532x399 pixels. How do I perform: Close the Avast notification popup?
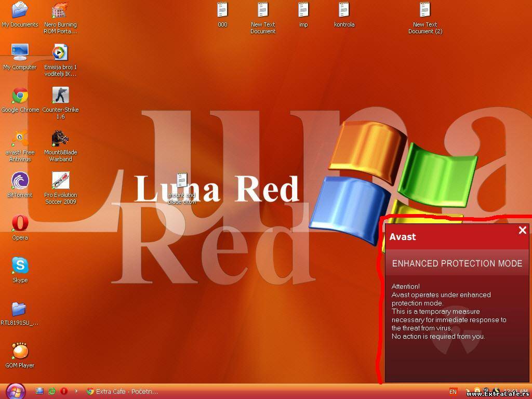tap(522, 231)
